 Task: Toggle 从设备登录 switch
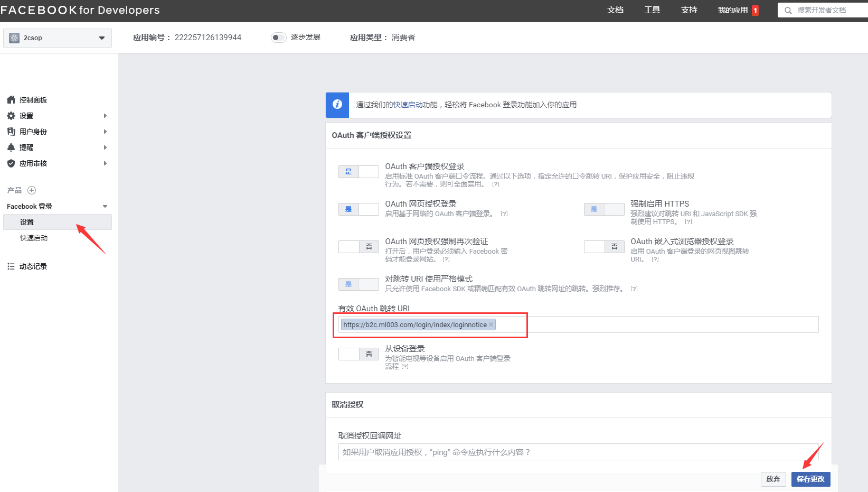pyautogui.click(x=358, y=354)
